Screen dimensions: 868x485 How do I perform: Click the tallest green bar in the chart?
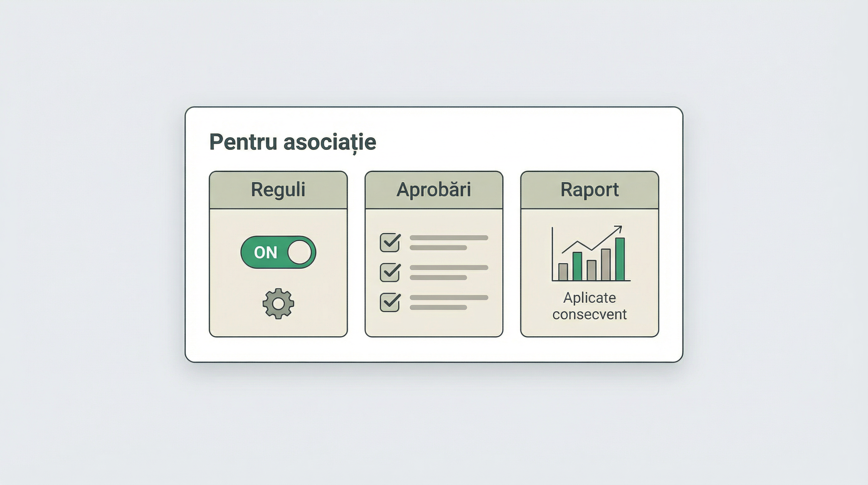(x=620, y=259)
